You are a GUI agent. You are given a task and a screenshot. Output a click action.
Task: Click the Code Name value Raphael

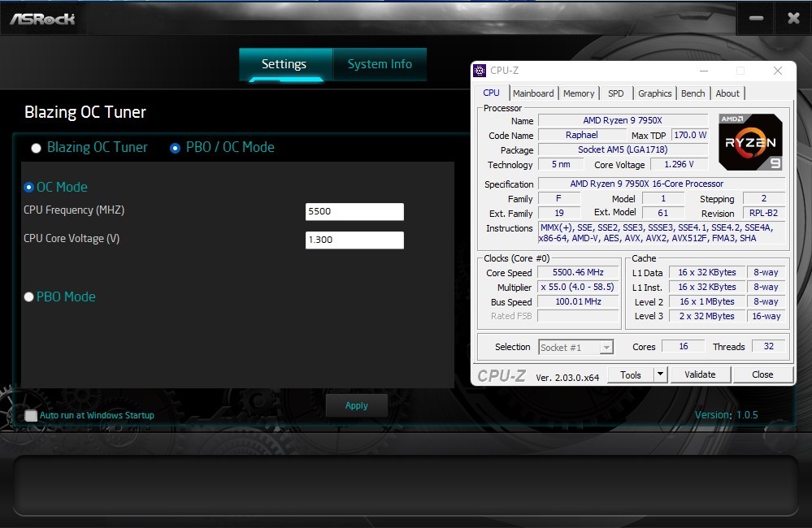pos(581,135)
